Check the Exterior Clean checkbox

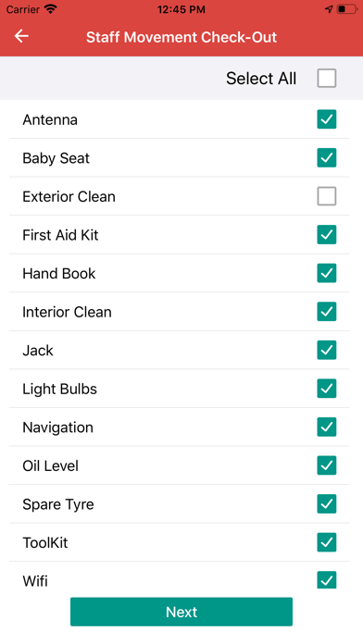(x=326, y=196)
